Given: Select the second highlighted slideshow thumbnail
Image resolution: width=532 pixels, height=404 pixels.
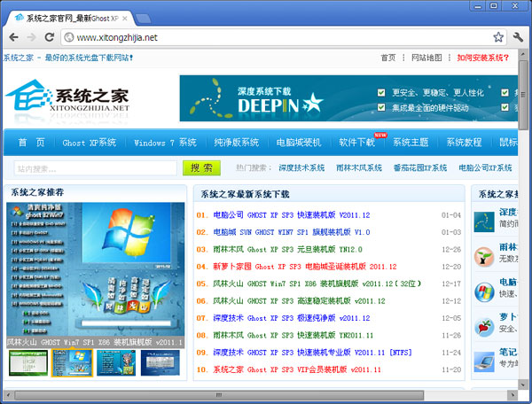Looking at the screenshot, I should (x=71, y=362).
